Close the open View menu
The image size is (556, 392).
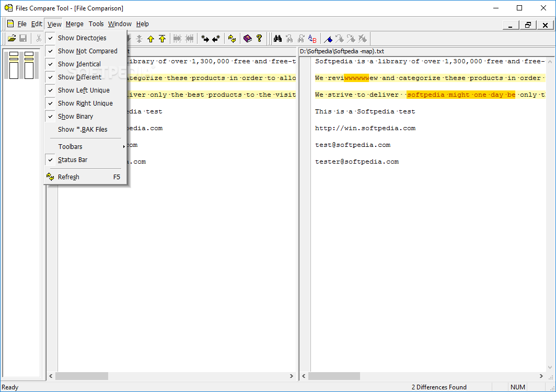(x=54, y=24)
